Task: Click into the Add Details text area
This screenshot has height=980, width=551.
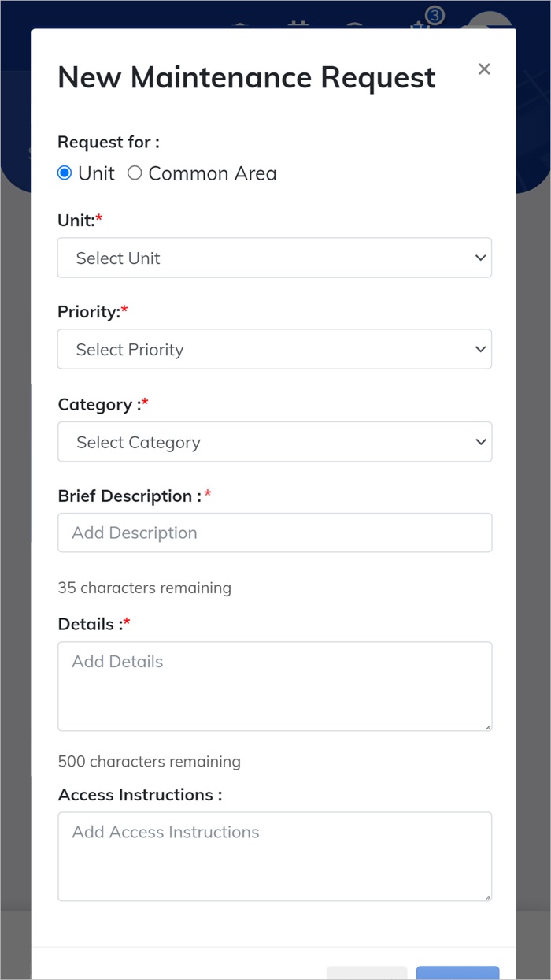Action: pyautogui.click(x=274, y=685)
